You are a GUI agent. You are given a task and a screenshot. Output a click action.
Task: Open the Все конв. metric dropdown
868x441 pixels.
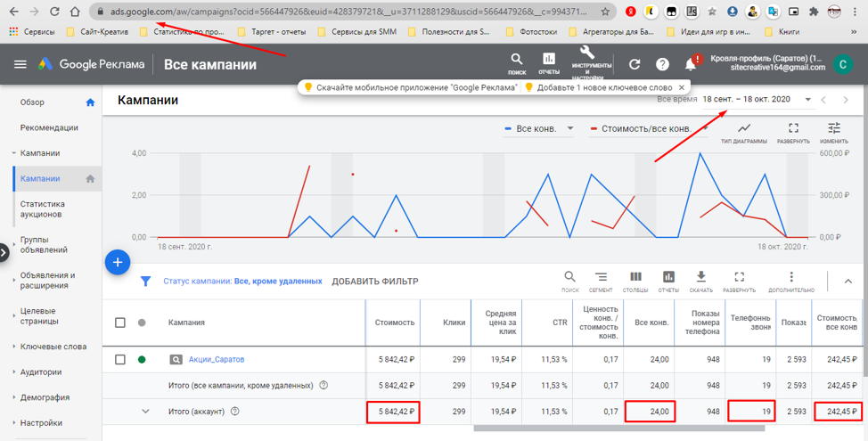(x=539, y=128)
